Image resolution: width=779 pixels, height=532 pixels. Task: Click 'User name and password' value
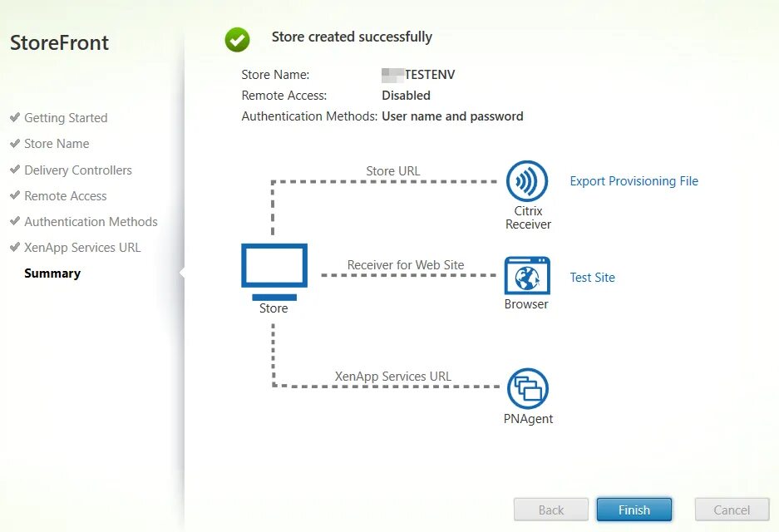(452, 116)
